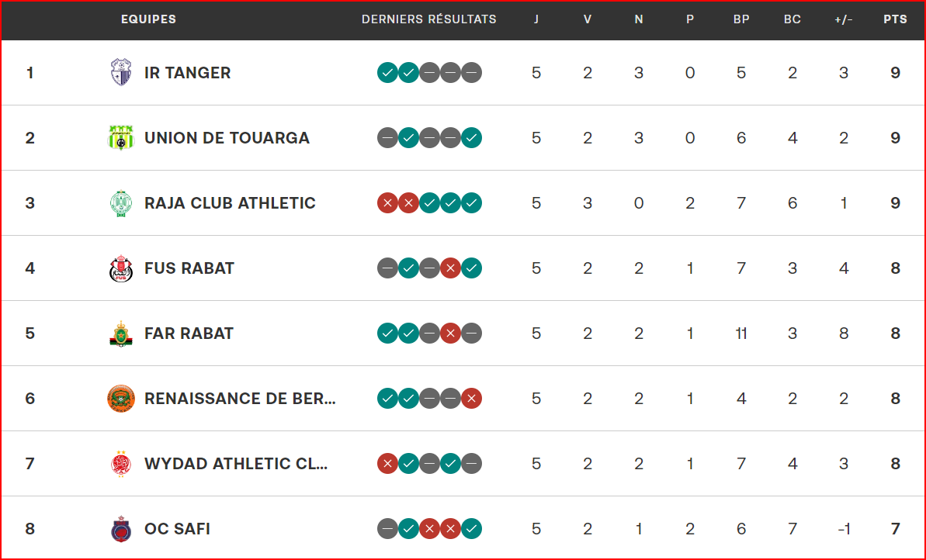The width and height of the screenshot is (926, 560).
Task: Click Raja's first red loss result icon
Action: tap(387, 203)
